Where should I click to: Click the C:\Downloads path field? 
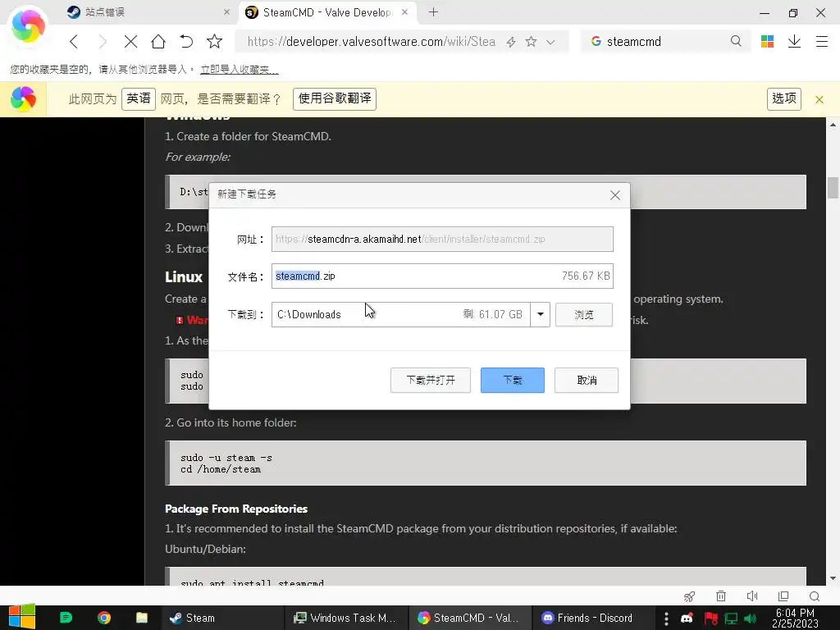pyautogui.click(x=400, y=314)
